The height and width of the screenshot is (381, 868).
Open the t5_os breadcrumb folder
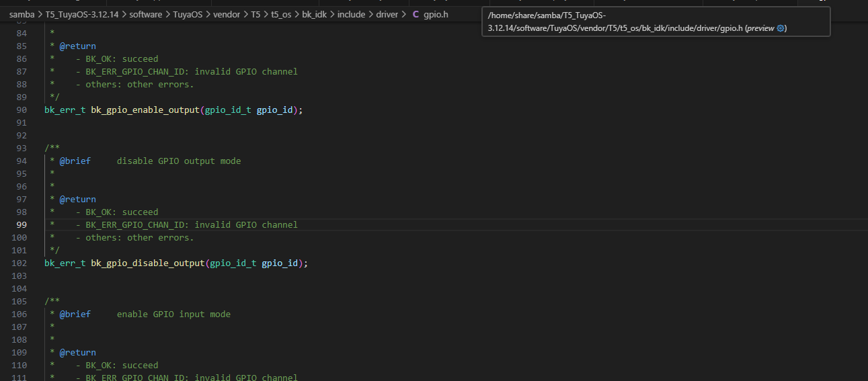click(281, 14)
